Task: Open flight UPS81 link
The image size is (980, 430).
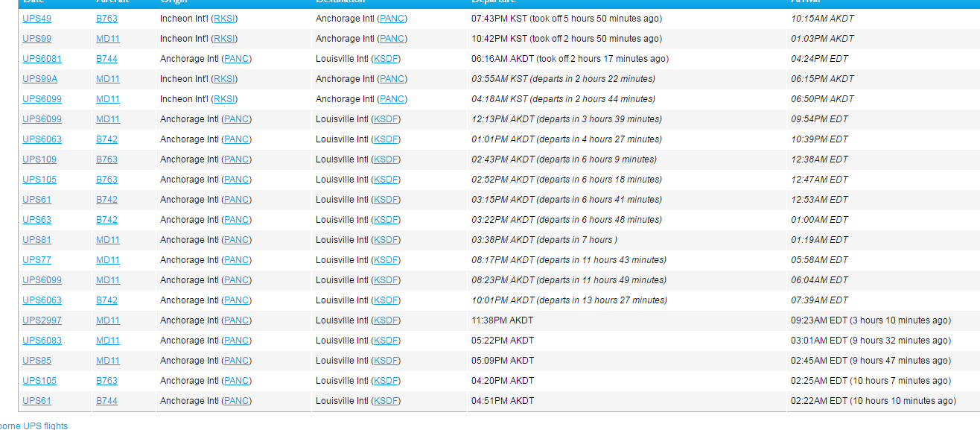Action: [36, 240]
